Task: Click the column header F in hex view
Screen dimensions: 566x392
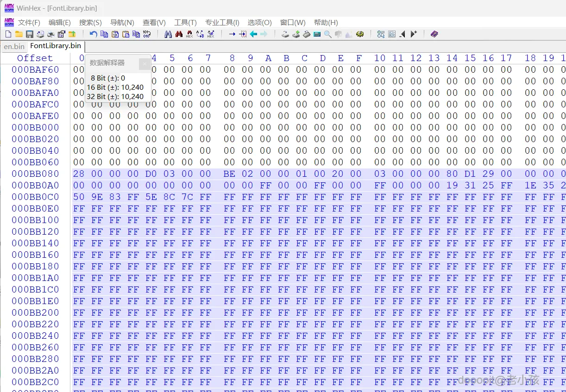Action: coord(358,58)
